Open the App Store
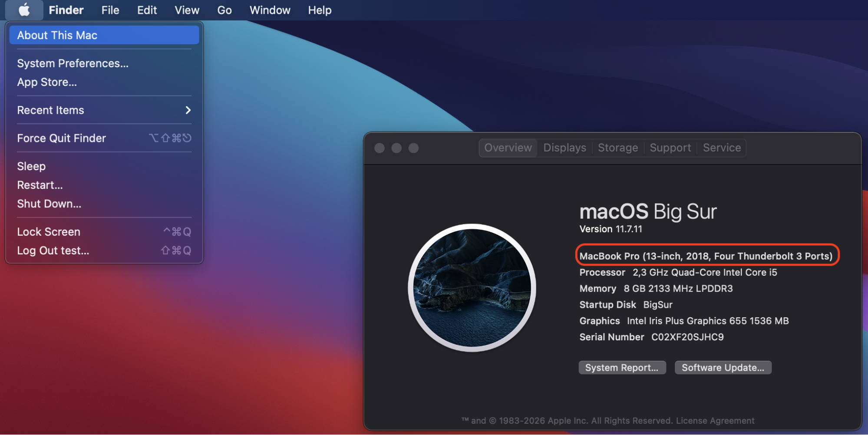 [x=47, y=82]
